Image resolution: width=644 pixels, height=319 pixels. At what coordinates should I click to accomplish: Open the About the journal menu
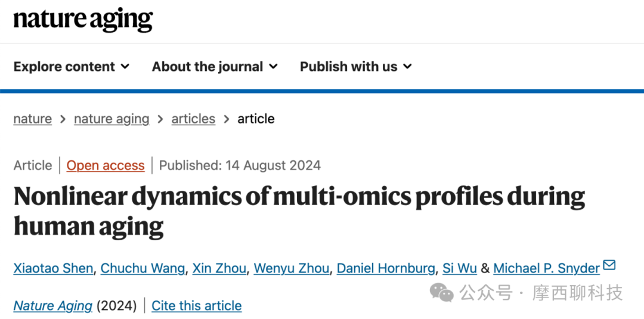click(215, 67)
